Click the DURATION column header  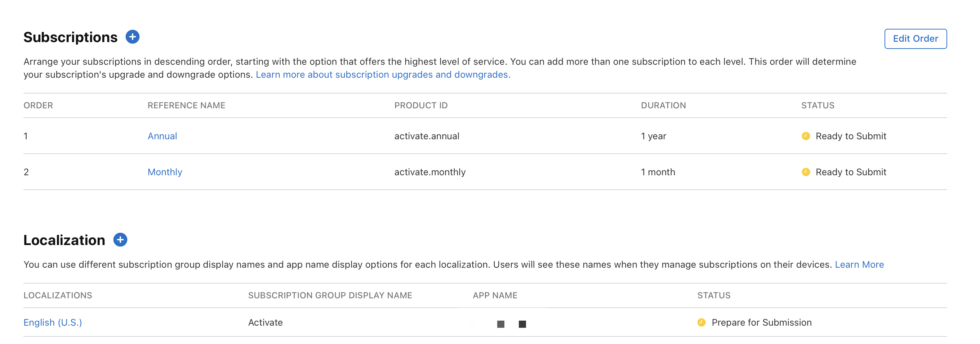coord(663,105)
